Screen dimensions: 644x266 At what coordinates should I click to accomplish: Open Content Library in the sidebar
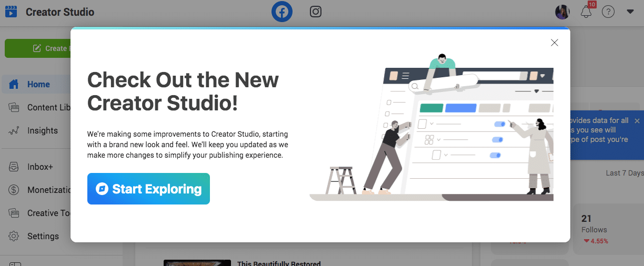point(39,107)
